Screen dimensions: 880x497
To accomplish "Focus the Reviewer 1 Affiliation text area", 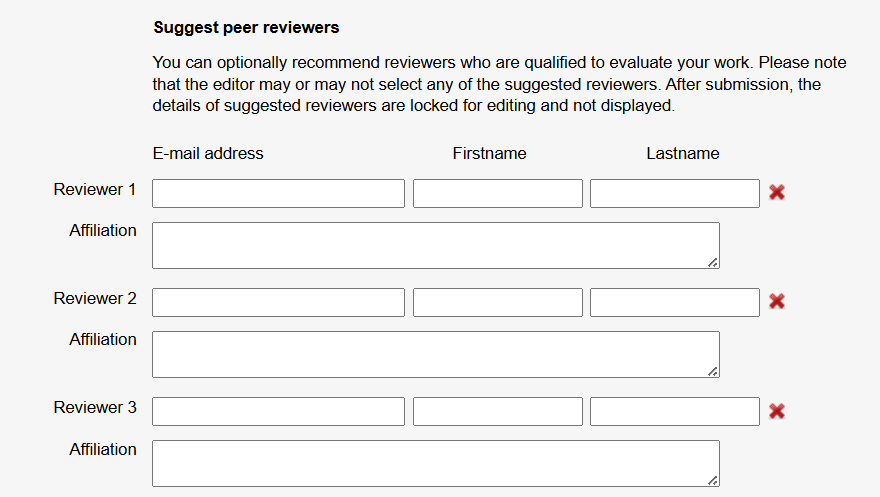I will [436, 245].
